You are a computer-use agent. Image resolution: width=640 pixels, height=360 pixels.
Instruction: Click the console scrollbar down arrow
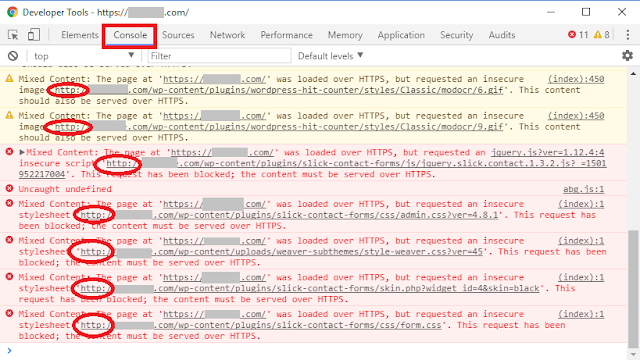pyautogui.click(x=633, y=355)
